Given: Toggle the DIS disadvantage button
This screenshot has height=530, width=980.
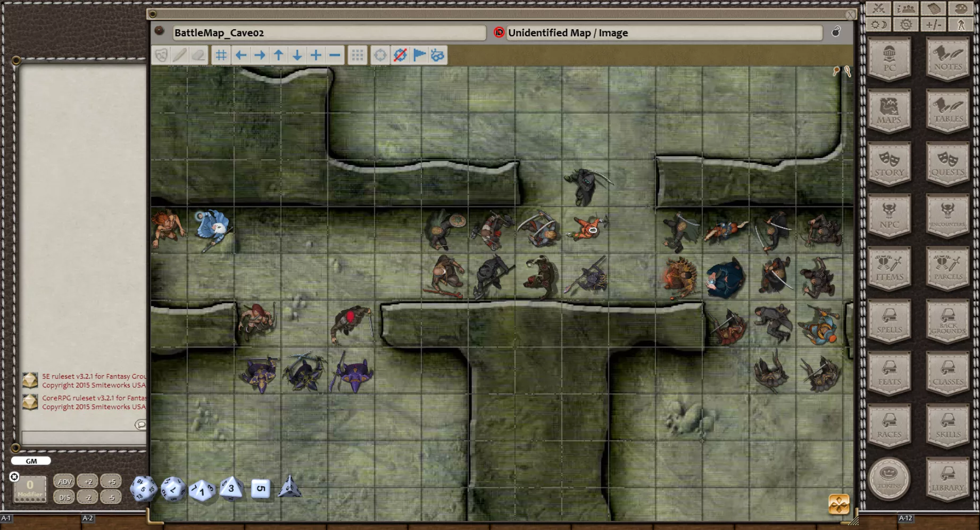Looking at the screenshot, I should [x=64, y=498].
